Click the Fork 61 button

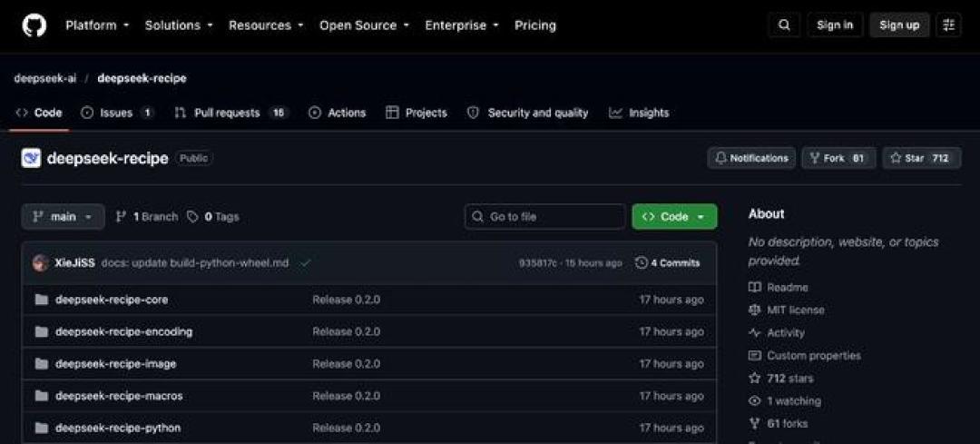coord(838,158)
